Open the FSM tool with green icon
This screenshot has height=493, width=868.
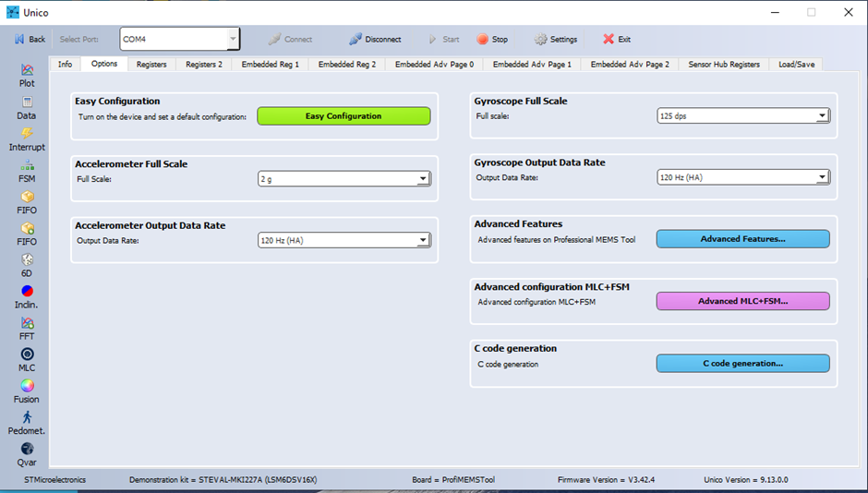(x=27, y=171)
